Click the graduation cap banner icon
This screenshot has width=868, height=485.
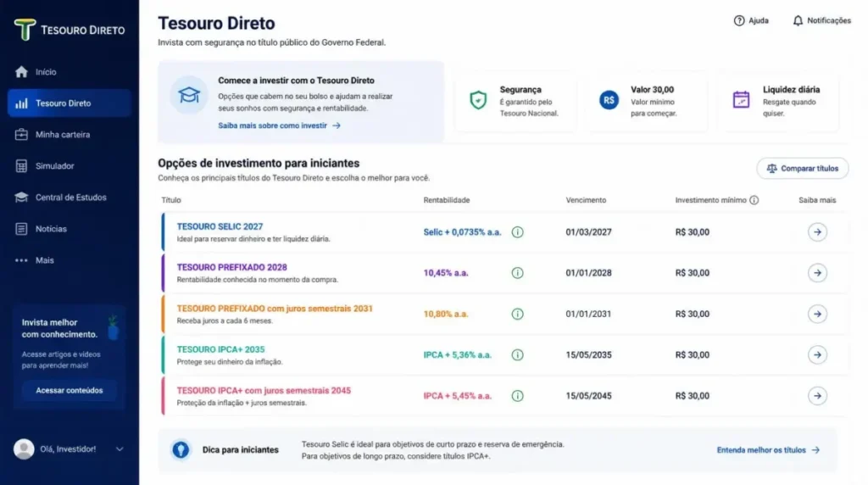pos(189,95)
